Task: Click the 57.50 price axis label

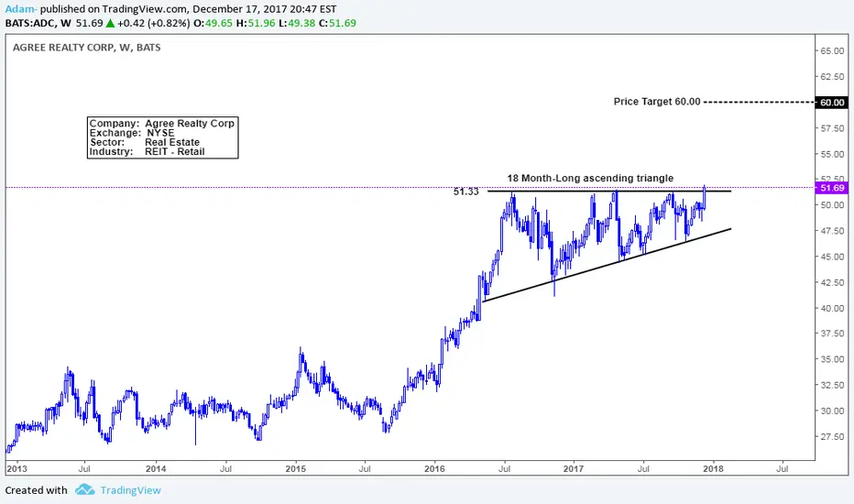Action: [x=832, y=128]
